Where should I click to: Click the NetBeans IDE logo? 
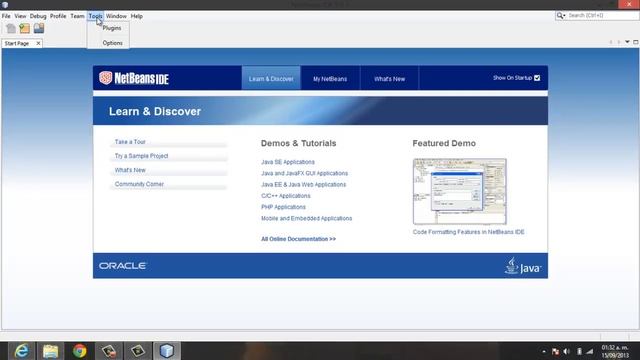134,78
